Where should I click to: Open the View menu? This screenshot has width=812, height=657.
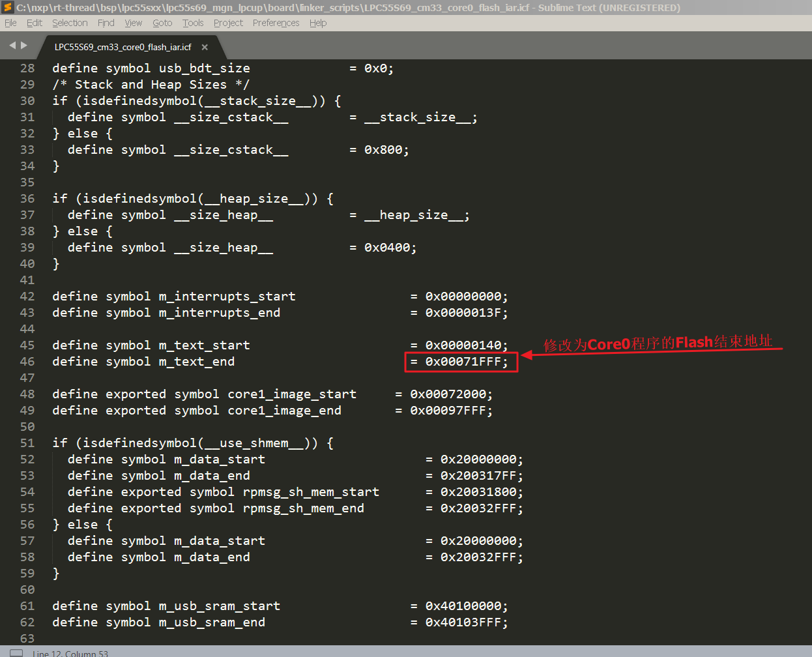pyautogui.click(x=133, y=23)
